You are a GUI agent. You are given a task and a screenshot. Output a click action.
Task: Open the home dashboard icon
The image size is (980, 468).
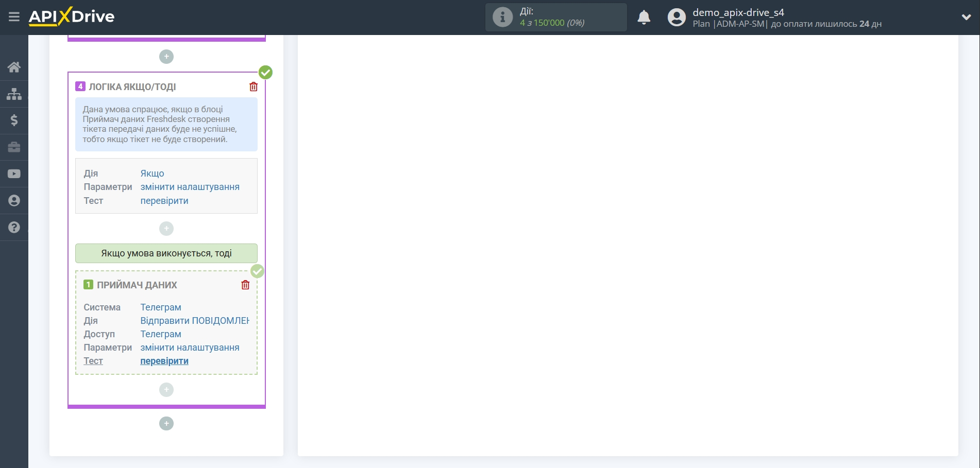[14, 67]
